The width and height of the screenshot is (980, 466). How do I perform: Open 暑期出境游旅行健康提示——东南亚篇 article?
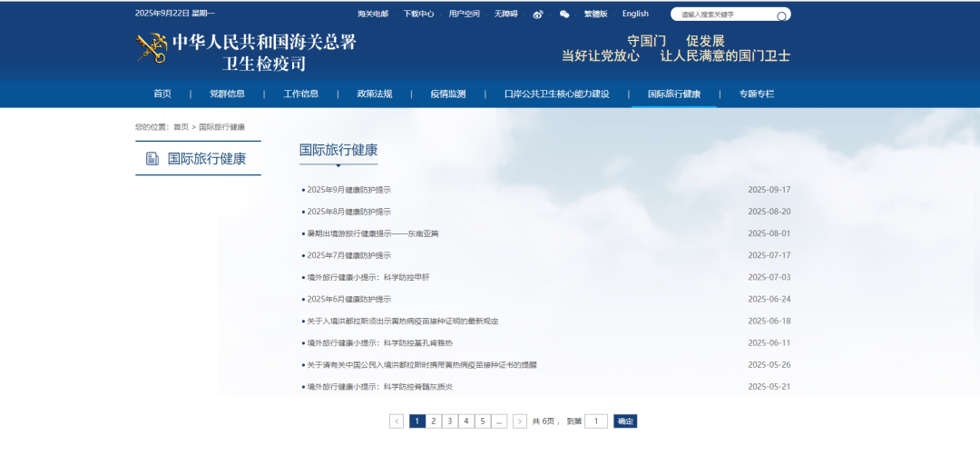click(x=373, y=234)
